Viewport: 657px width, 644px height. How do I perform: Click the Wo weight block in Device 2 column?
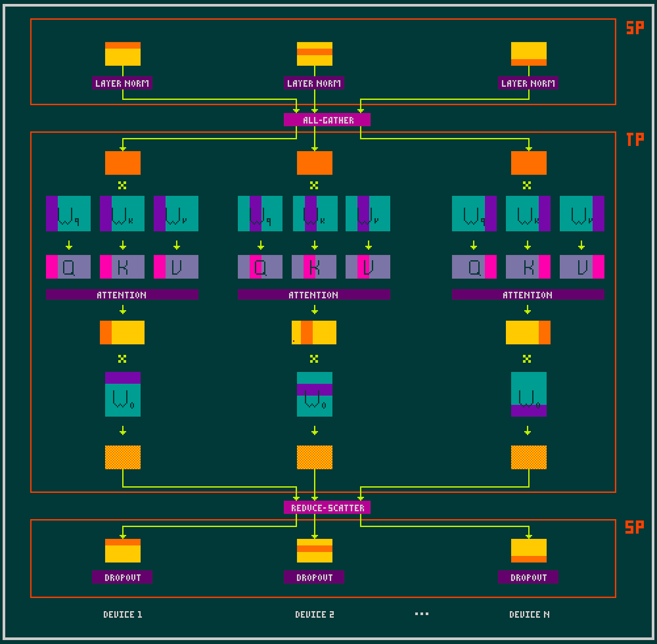314,394
